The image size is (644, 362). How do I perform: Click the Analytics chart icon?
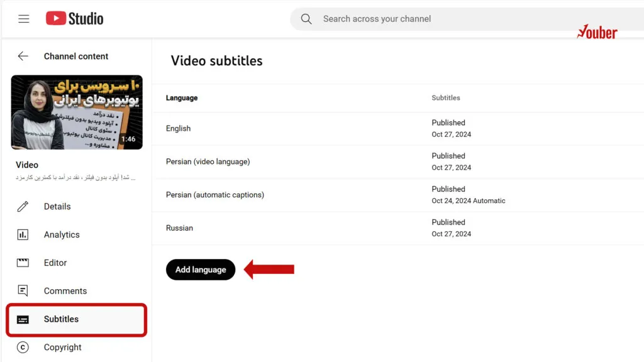point(23,235)
